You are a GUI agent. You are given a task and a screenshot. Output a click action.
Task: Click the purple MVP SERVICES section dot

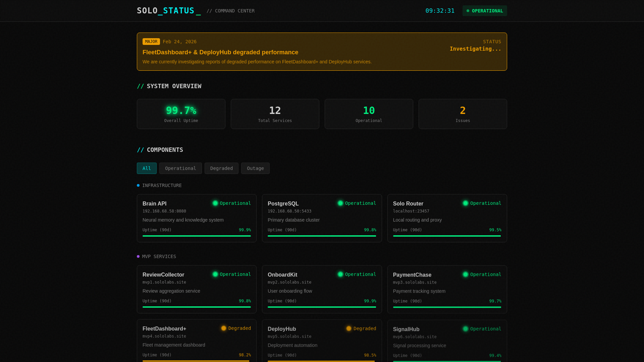click(x=138, y=256)
